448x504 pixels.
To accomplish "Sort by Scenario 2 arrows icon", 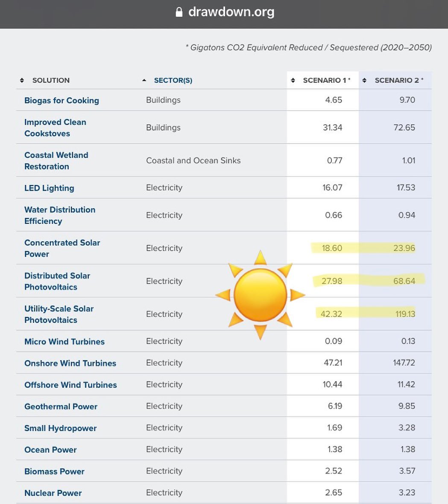I will [x=364, y=80].
